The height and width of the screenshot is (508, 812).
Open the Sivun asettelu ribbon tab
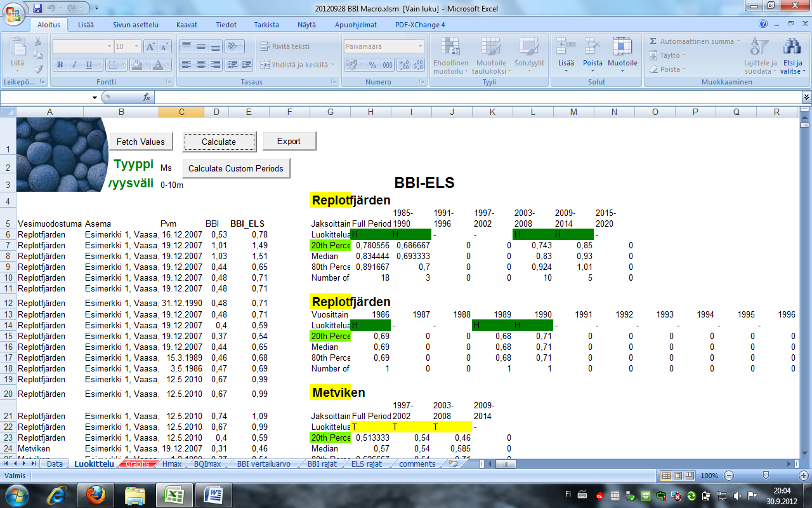coord(136,25)
